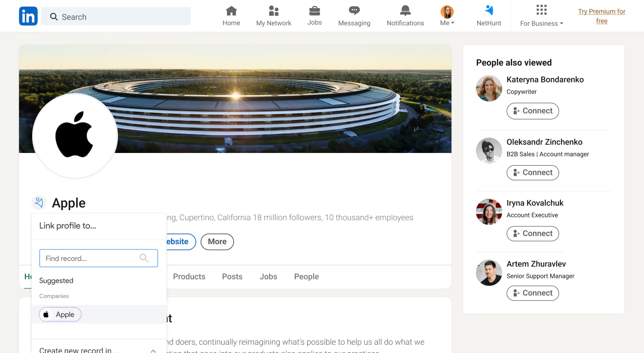View Notifications bell
Screen dimensions: 644x353
click(x=405, y=16)
